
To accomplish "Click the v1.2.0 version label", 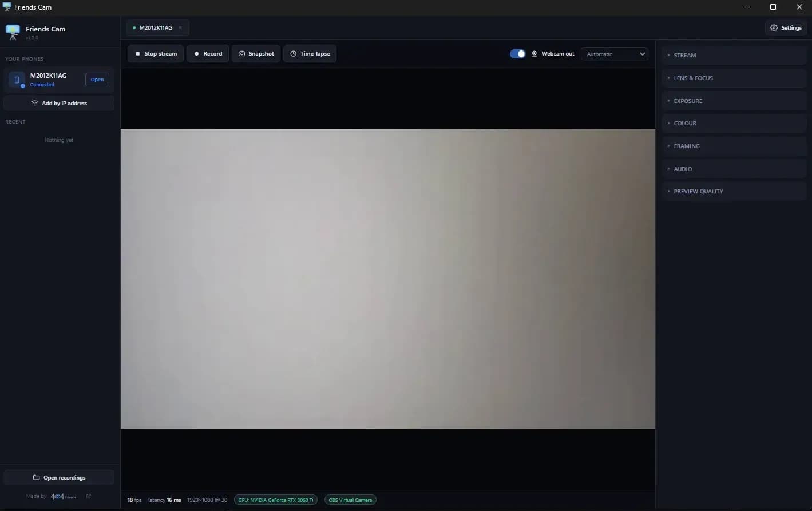I will click(32, 38).
